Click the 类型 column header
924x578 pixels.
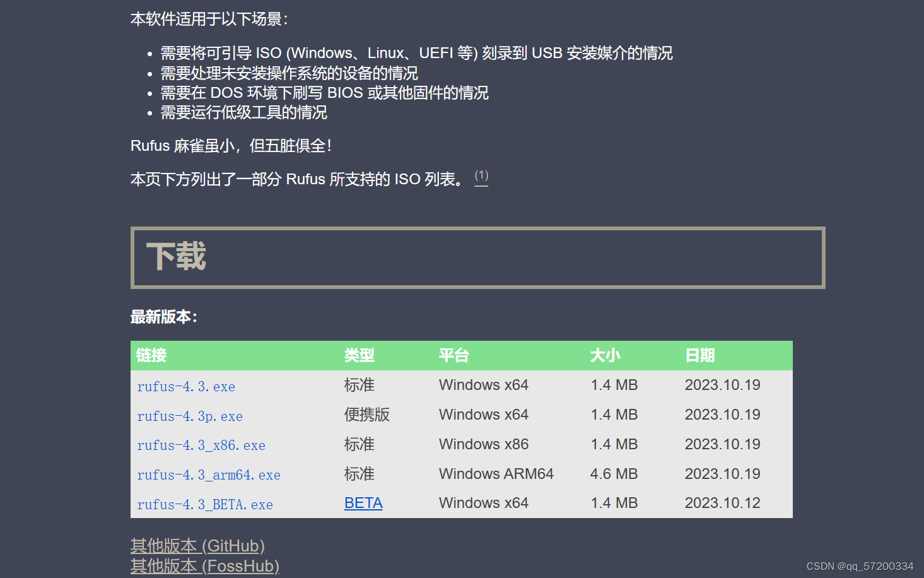pos(360,355)
